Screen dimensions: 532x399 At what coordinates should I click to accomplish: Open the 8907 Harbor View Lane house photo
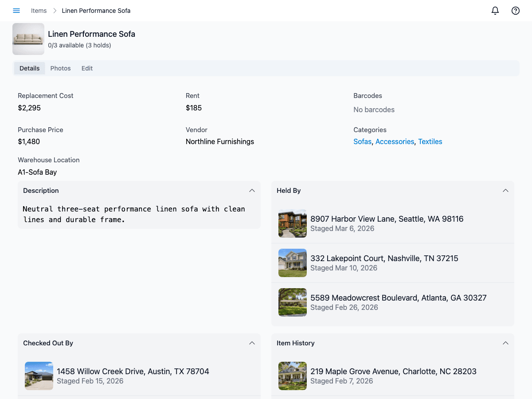pyautogui.click(x=293, y=223)
